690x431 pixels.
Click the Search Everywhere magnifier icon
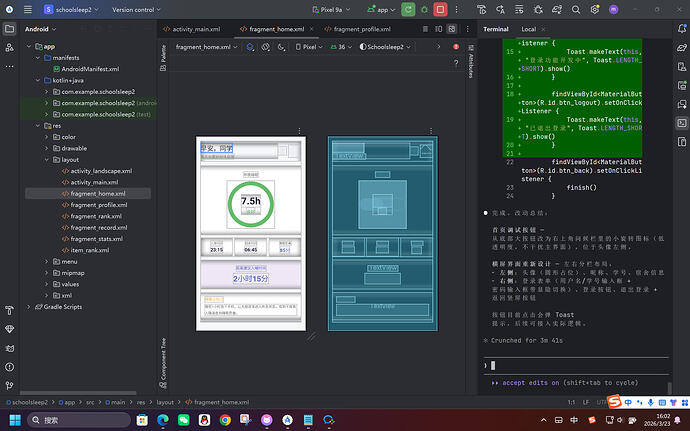pos(576,9)
